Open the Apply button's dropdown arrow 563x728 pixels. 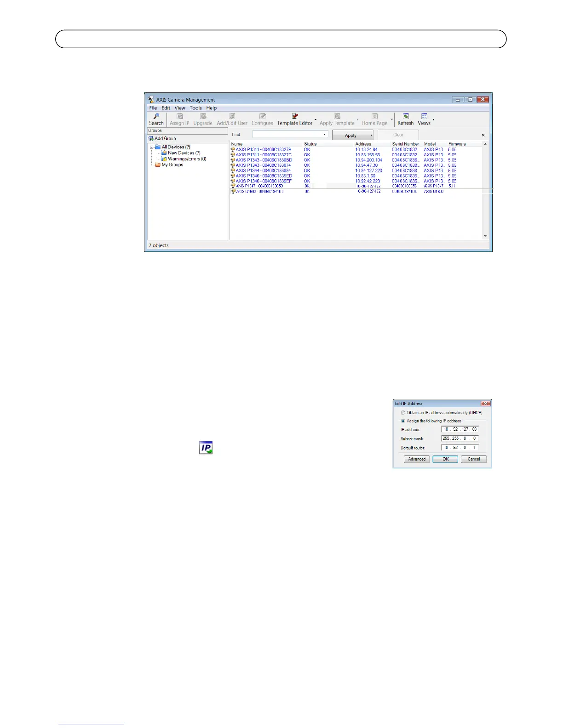(x=371, y=135)
